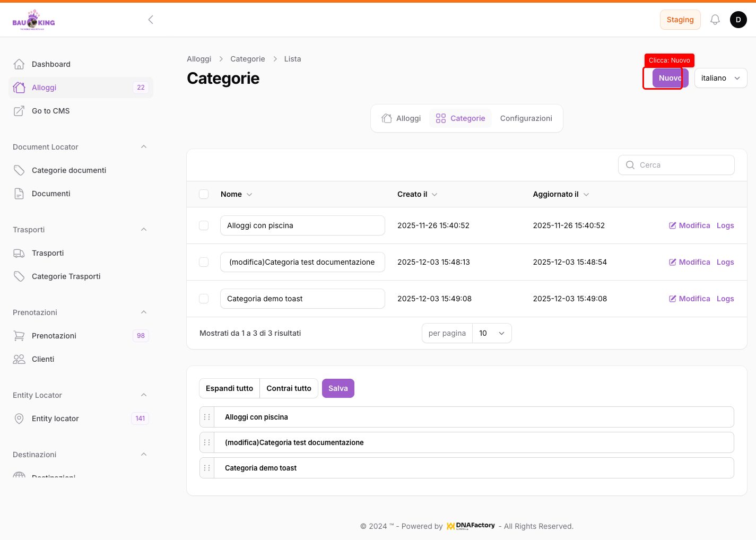Collapse sidebar with the left arrow icon
Screen dimensions: 756x540
click(x=151, y=20)
